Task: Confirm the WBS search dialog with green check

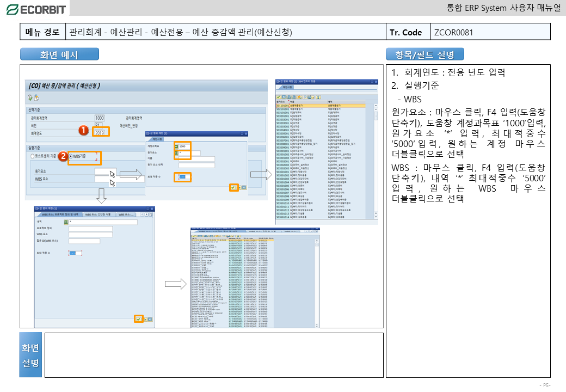Action: [x=138, y=319]
